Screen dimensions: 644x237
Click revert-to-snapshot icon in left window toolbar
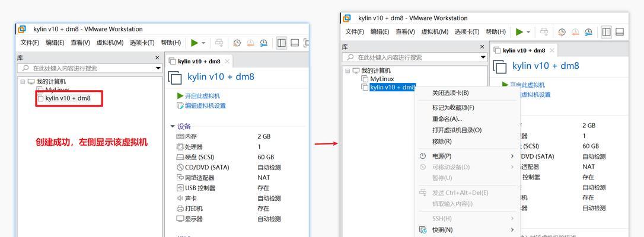(x=250, y=43)
